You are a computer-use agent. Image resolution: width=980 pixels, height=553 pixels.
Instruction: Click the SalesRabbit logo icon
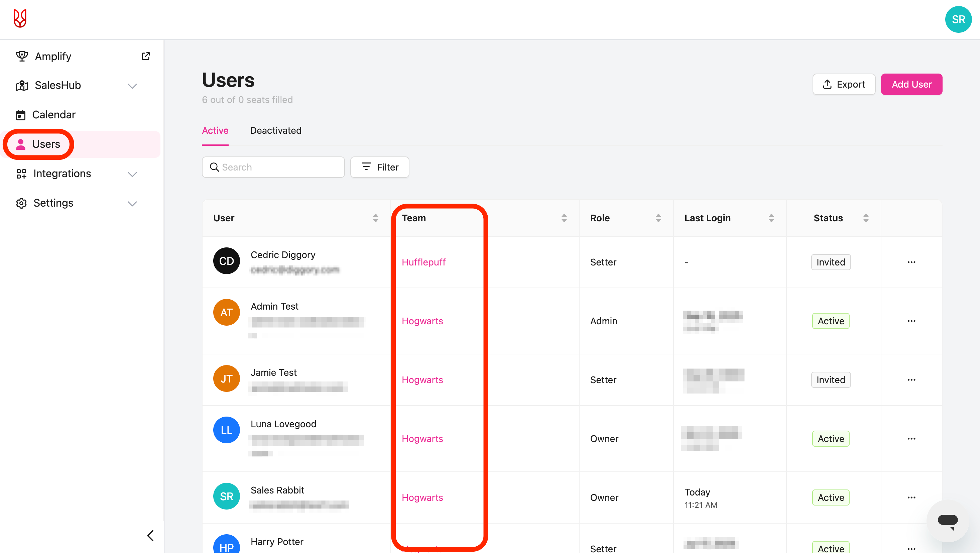point(20,19)
